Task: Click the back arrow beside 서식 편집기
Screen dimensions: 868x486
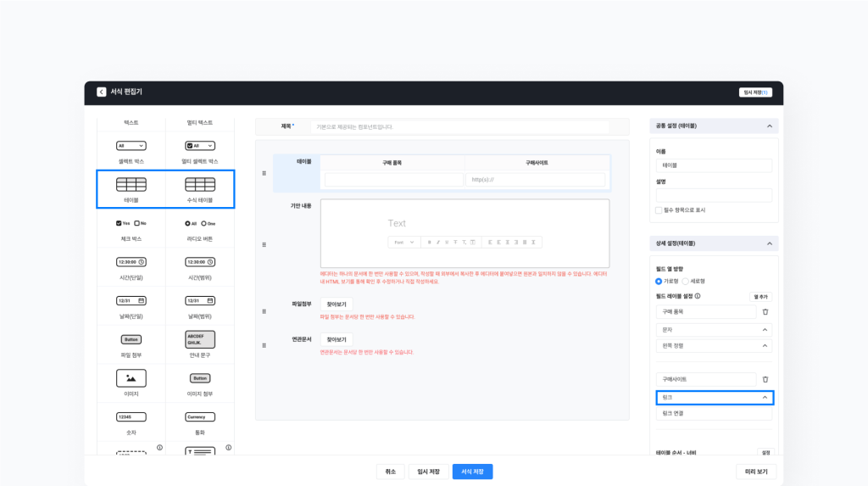Action: pos(102,92)
